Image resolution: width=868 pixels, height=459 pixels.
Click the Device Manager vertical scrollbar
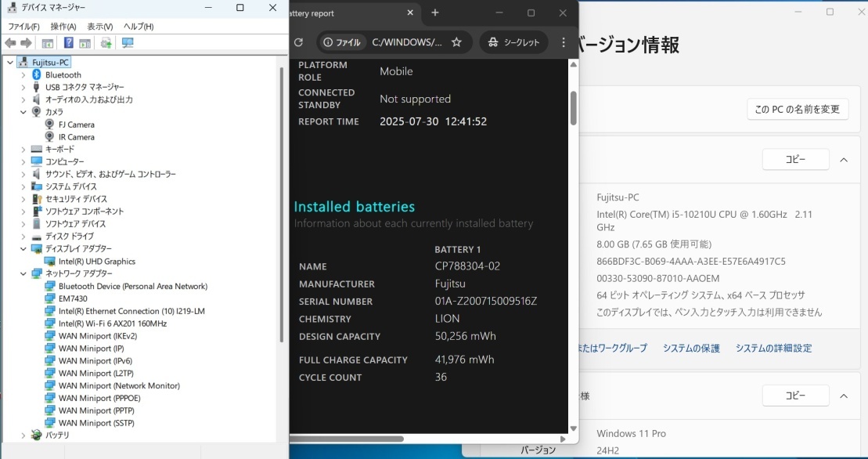click(x=282, y=205)
